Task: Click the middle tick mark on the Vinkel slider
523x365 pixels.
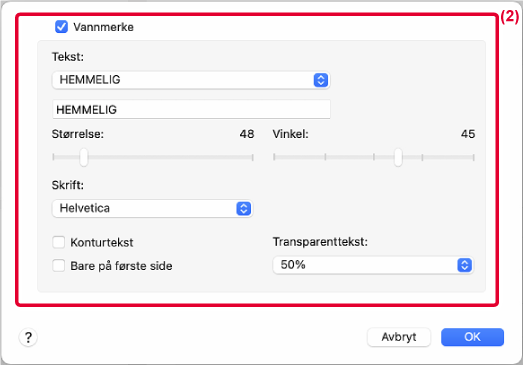Action: click(x=374, y=157)
